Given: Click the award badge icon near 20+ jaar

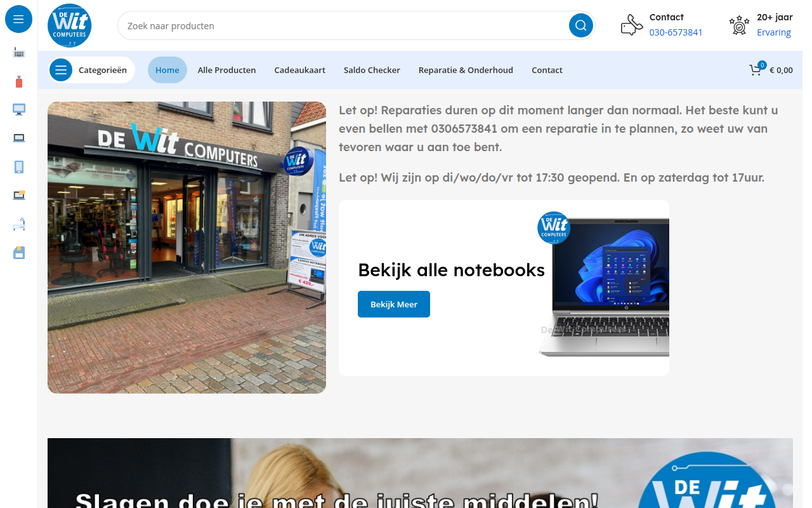Looking at the screenshot, I should click(739, 25).
